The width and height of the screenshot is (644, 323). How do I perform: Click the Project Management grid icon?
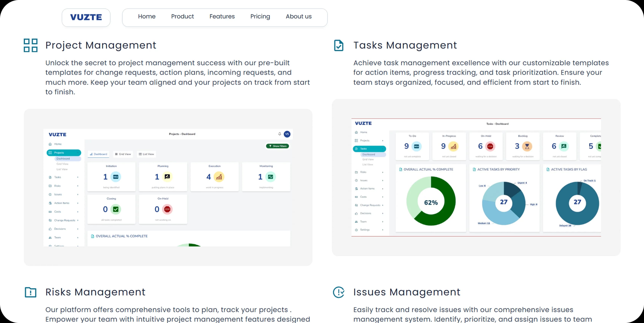30,45
